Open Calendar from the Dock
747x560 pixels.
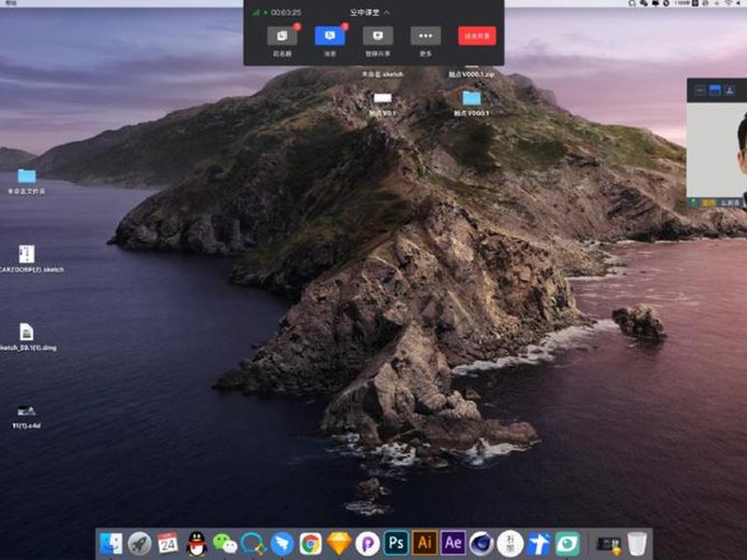168,544
